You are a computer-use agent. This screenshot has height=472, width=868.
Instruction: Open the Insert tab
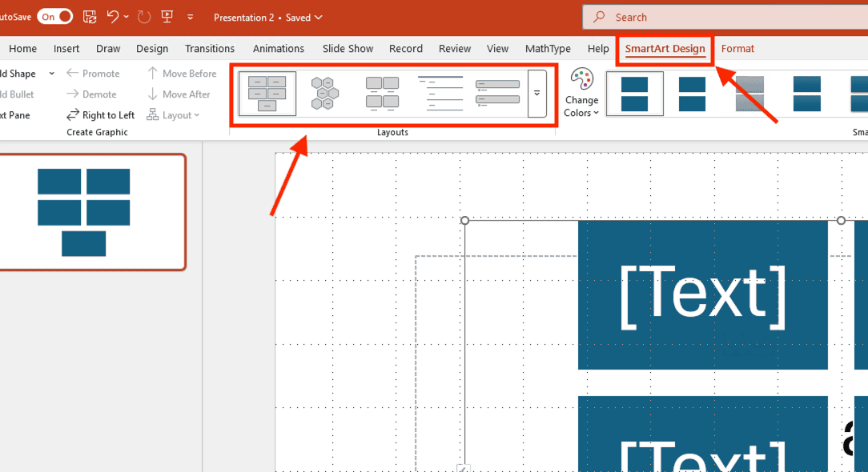66,49
